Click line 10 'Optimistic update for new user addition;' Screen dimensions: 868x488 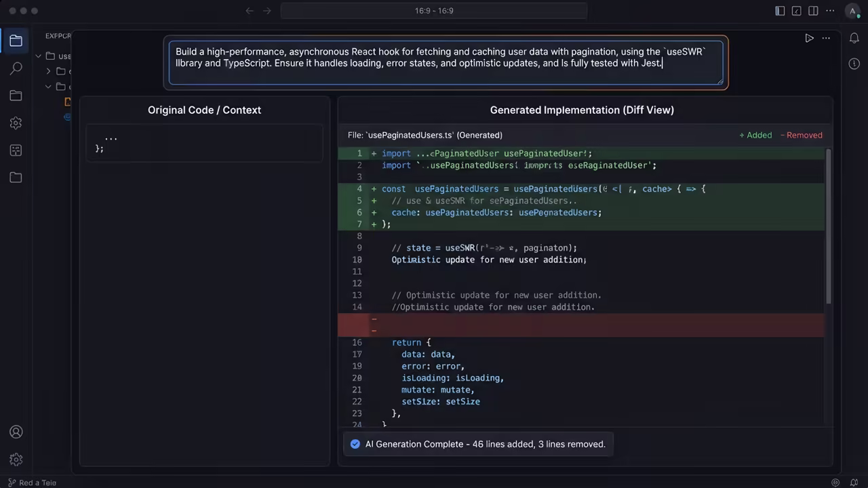(489, 260)
